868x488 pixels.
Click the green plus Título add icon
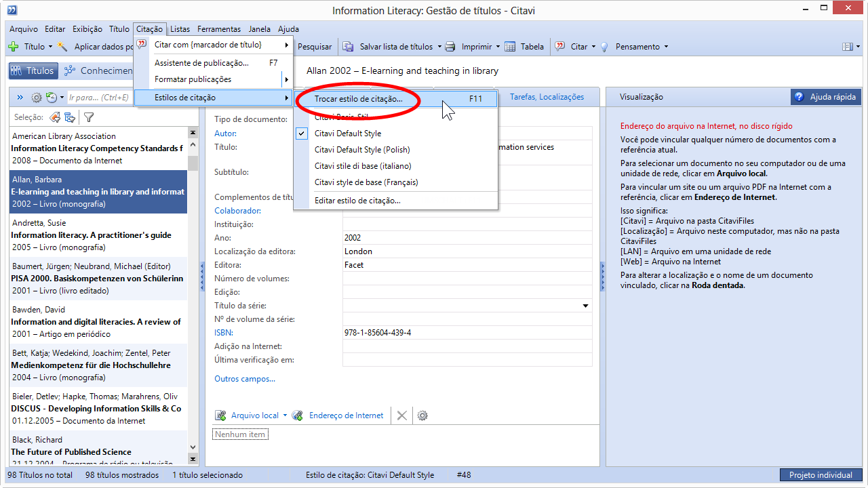coord(13,47)
